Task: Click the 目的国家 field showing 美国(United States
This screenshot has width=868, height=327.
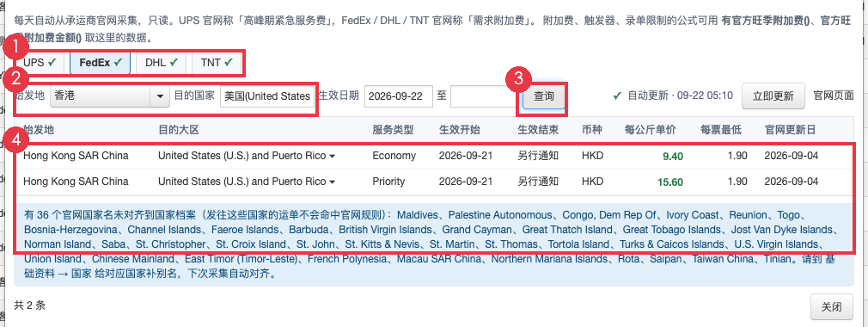Action: click(267, 96)
